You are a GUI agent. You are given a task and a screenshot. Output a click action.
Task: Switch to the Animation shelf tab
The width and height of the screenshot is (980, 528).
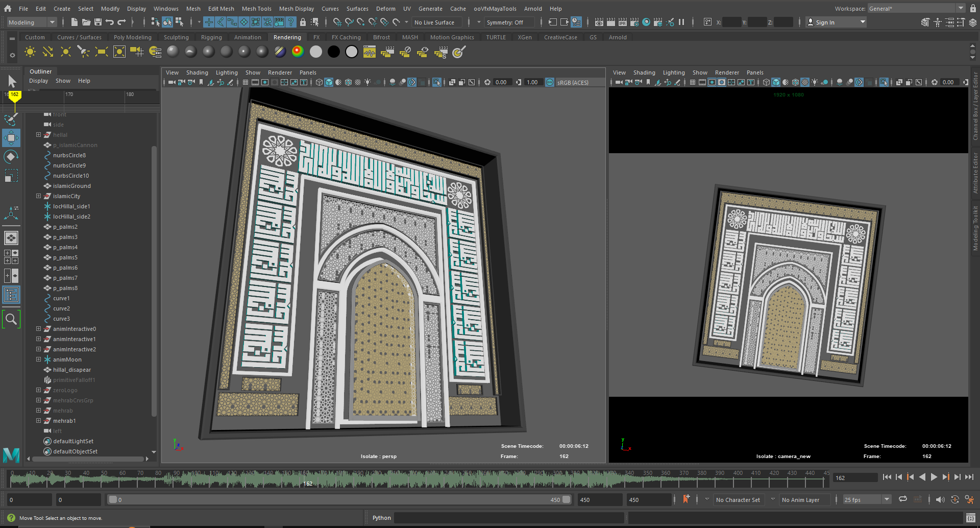pos(247,37)
